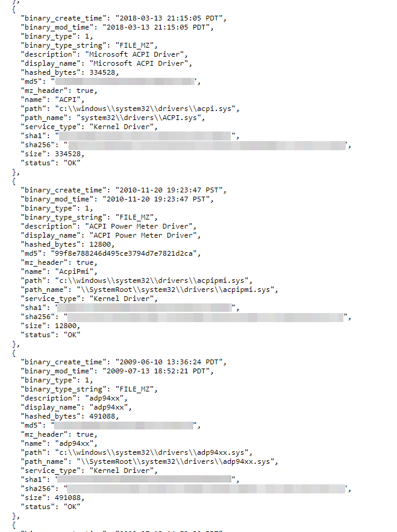The height and width of the screenshot is (532, 397).
Task: Click the blurred sha256 value of ACPI entry
Action: pos(207,145)
